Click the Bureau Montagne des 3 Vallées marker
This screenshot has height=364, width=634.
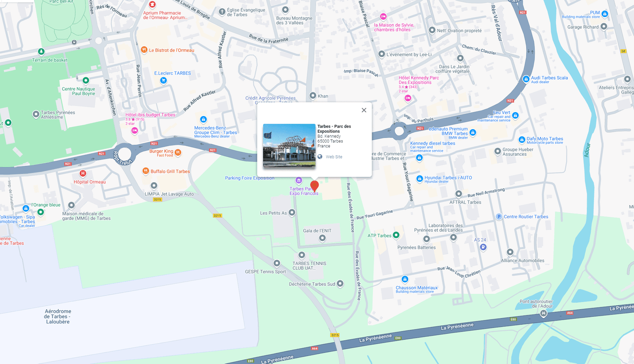pos(285,10)
